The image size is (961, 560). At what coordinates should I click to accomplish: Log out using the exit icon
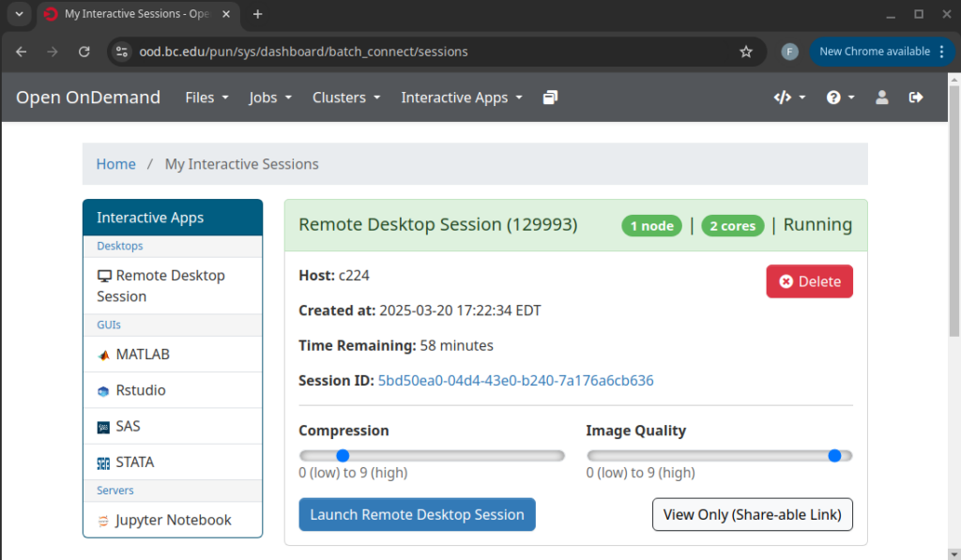click(x=915, y=97)
